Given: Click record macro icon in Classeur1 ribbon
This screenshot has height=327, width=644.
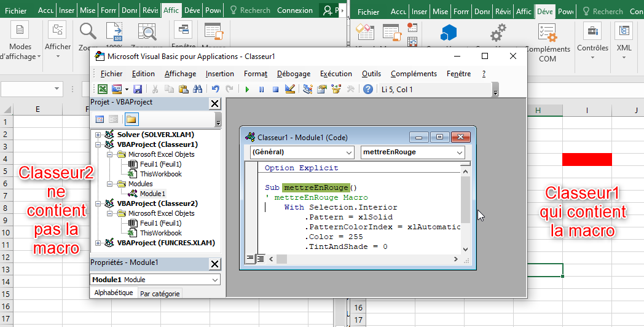Looking at the screenshot, I should pos(412,28).
